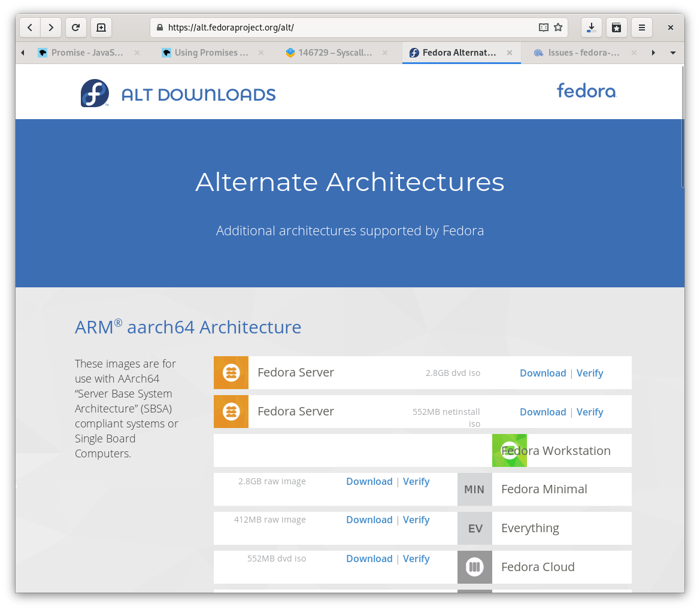The height and width of the screenshot is (610, 700).
Task: Verify the 552MB dvd iso
Action: [x=416, y=559]
